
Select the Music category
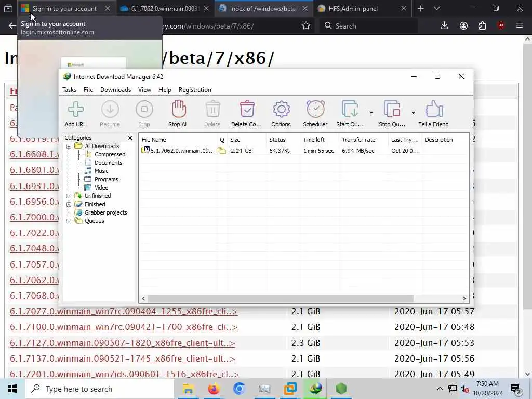click(101, 171)
